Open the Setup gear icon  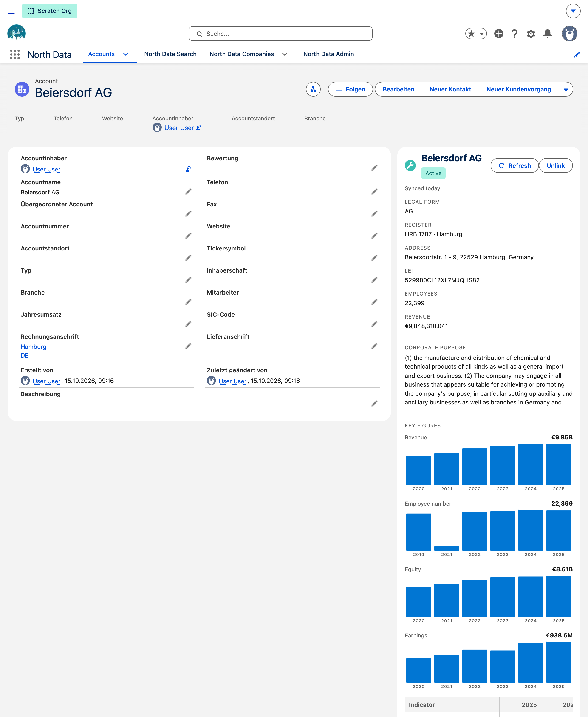tap(531, 34)
